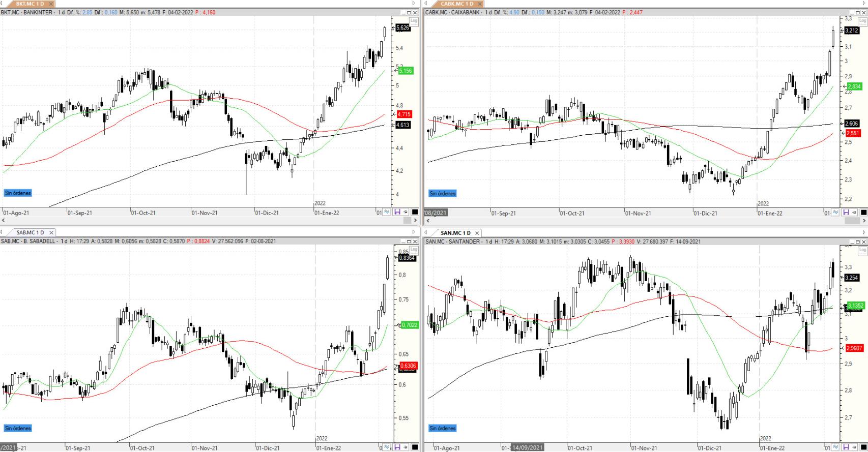Click the indicators icon in Bankinter chart

tap(387, 212)
